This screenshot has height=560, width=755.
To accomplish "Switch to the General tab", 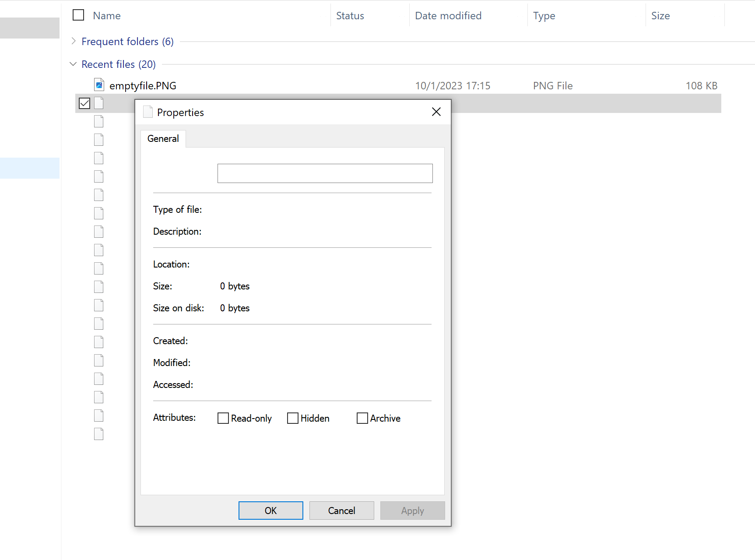I will tap(163, 138).
